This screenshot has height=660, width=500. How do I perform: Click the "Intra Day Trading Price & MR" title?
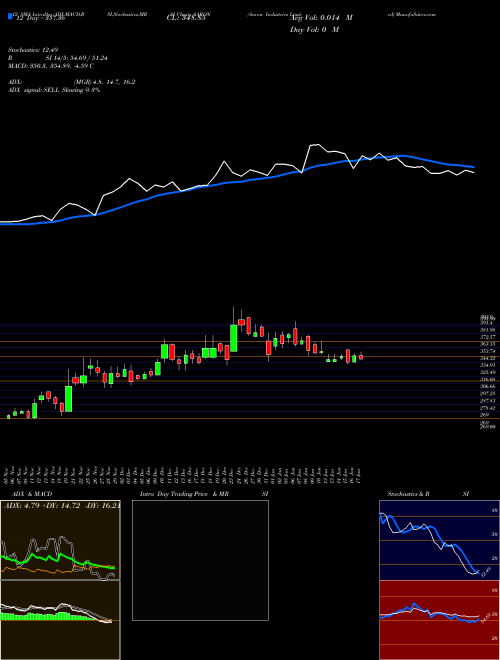(185, 494)
